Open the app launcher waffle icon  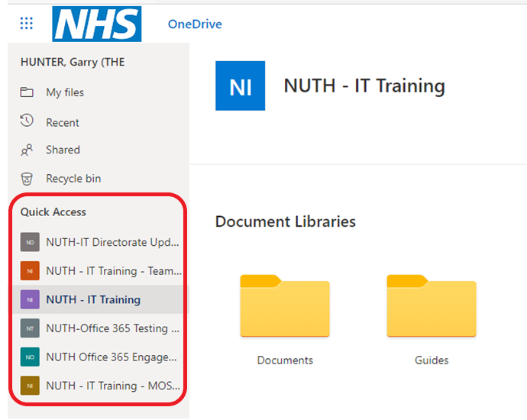pos(26,24)
